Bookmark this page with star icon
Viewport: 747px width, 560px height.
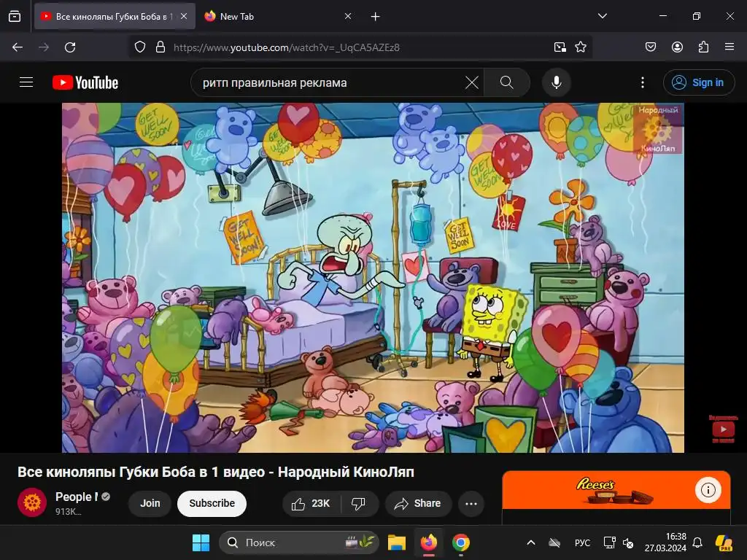click(581, 47)
